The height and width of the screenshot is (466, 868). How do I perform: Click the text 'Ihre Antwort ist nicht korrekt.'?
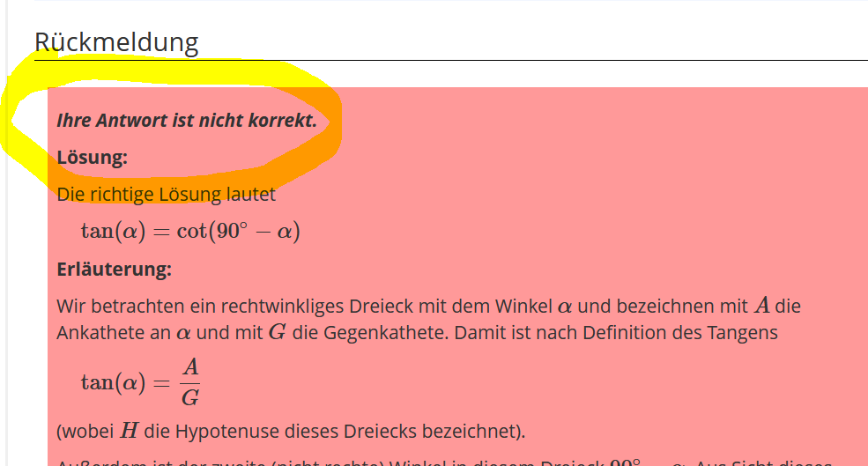[186, 121]
